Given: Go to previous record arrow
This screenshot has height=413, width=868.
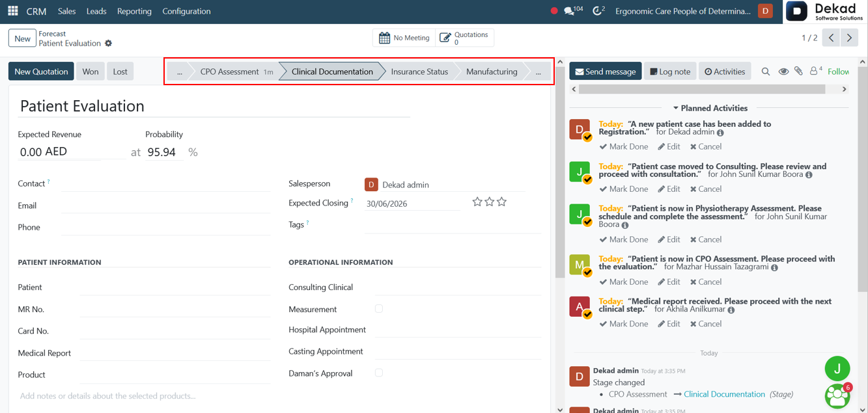Looking at the screenshot, I should [x=832, y=38].
